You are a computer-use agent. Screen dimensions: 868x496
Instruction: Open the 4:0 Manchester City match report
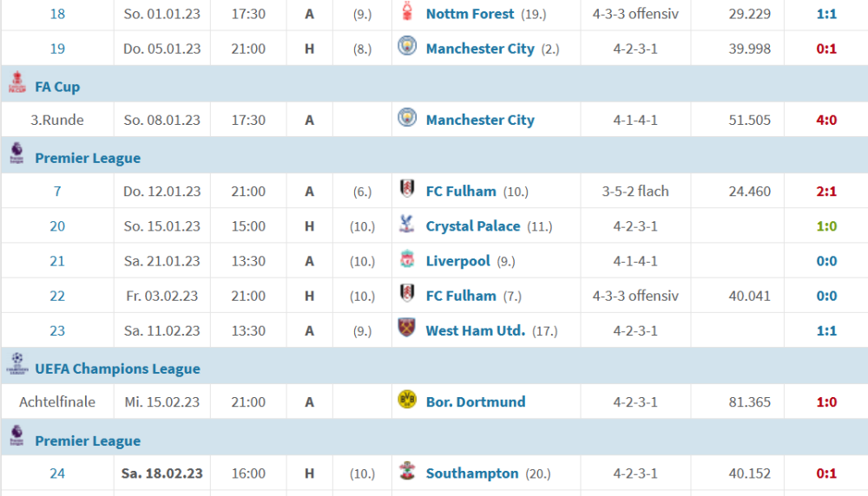(x=826, y=120)
